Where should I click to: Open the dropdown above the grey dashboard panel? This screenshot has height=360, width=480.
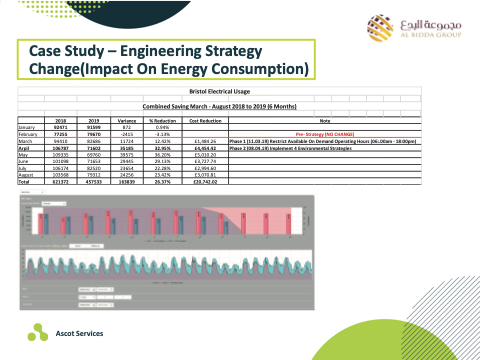point(32,192)
